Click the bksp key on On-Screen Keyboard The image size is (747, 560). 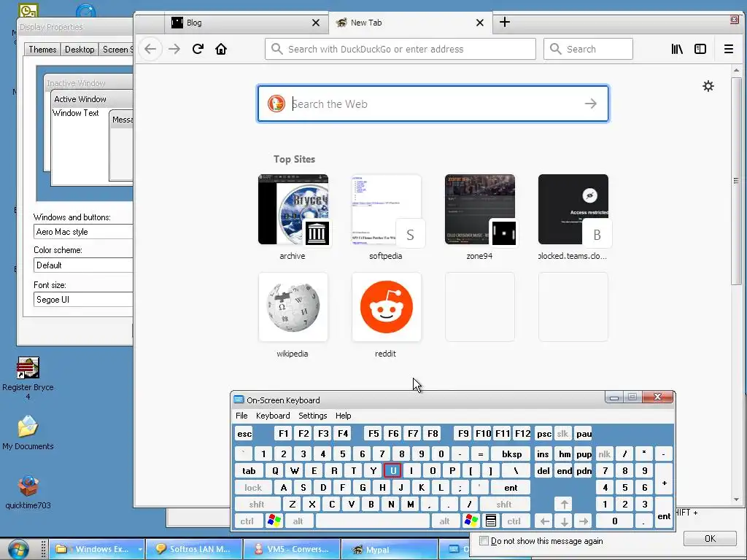tap(511, 454)
